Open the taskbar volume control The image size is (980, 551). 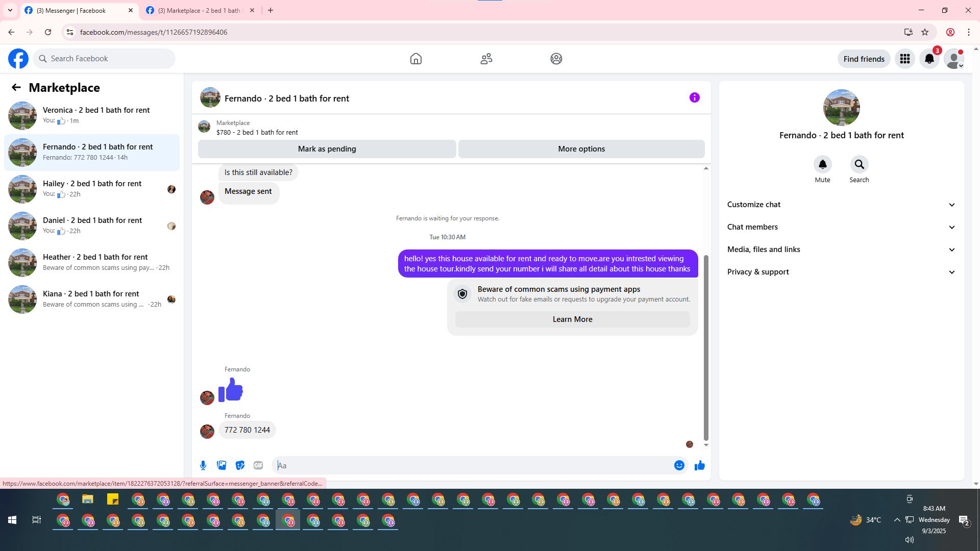[909, 540]
